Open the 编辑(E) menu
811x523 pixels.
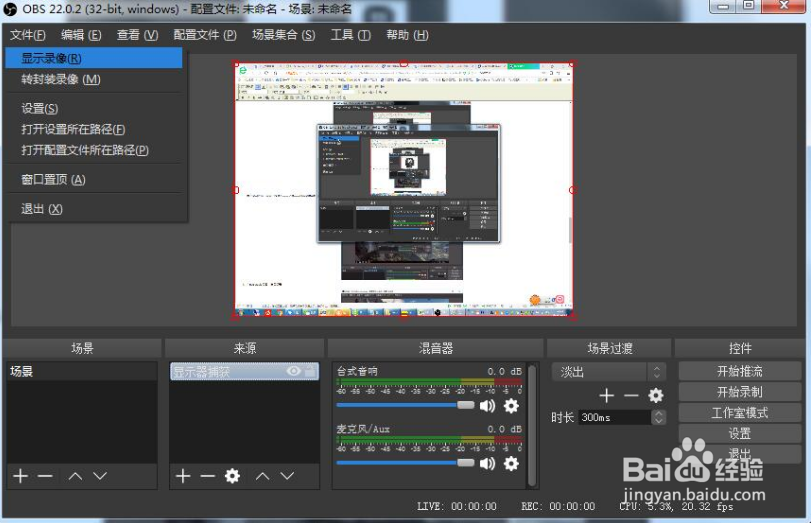pos(81,35)
